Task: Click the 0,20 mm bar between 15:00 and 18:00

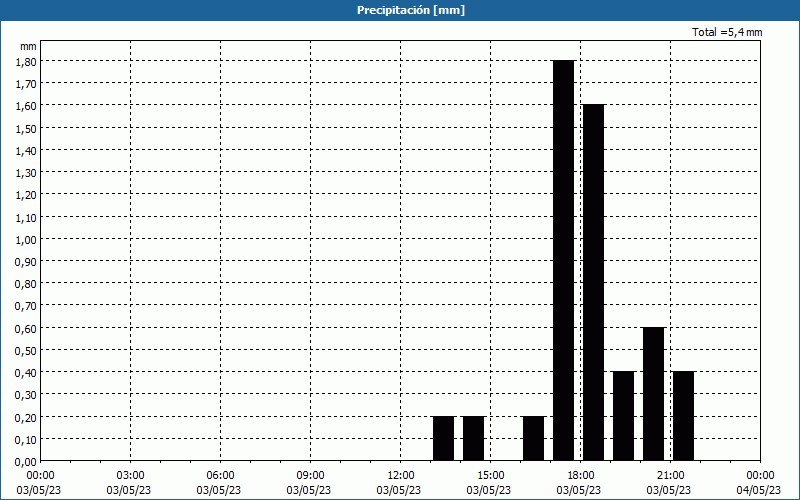Action: (534, 438)
